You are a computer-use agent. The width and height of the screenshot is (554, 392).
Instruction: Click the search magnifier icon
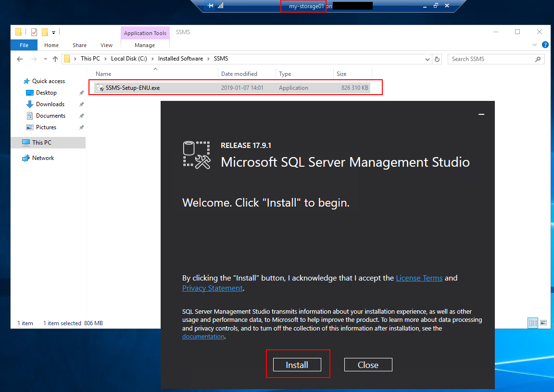[538, 59]
